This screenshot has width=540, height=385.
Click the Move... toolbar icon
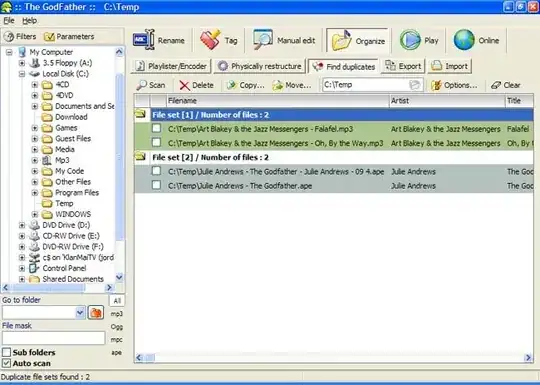278,85
